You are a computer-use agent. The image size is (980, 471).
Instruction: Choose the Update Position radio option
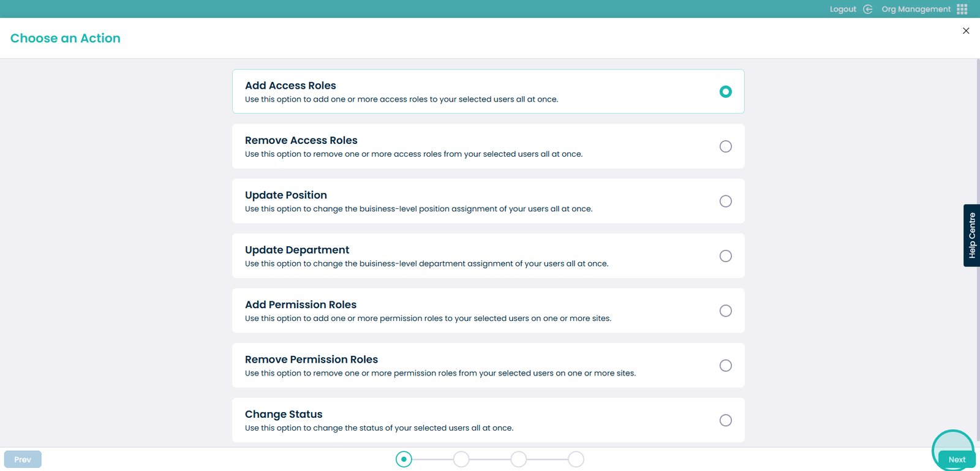725,202
